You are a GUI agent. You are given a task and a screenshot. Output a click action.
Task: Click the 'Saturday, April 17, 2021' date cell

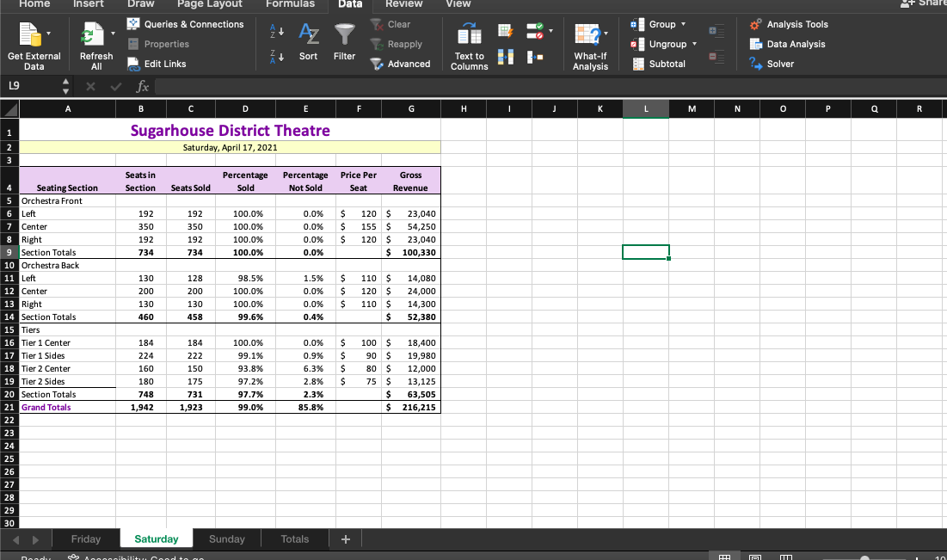pyautogui.click(x=231, y=147)
